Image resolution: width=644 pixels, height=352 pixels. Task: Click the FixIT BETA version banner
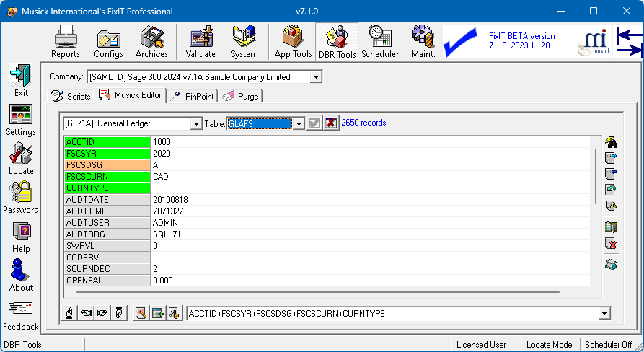coord(521,40)
